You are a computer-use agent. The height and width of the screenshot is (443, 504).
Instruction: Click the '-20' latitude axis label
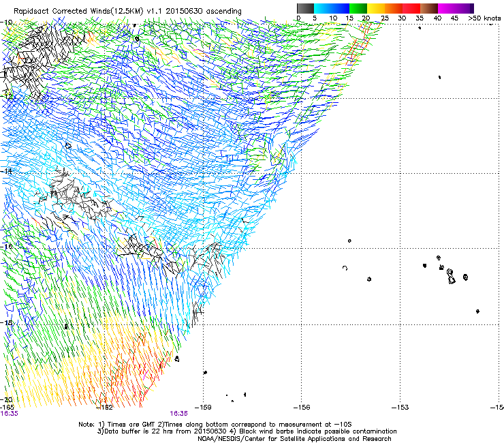point(6,399)
